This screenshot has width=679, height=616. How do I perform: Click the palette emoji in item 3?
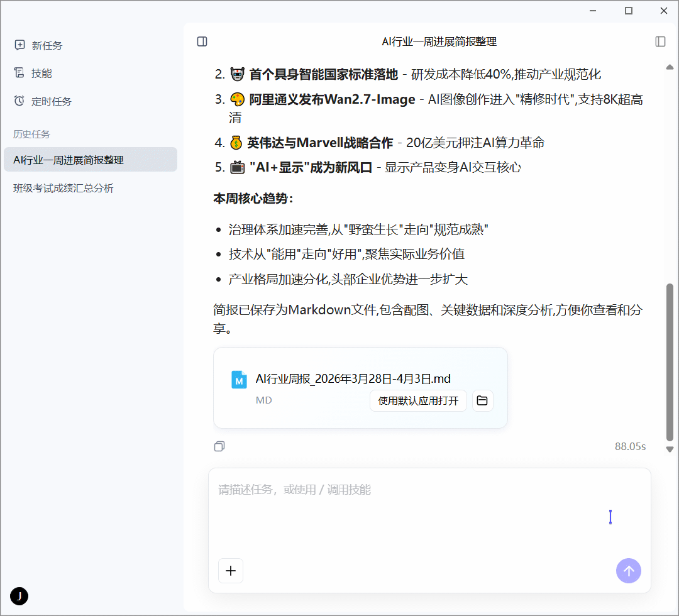237,99
